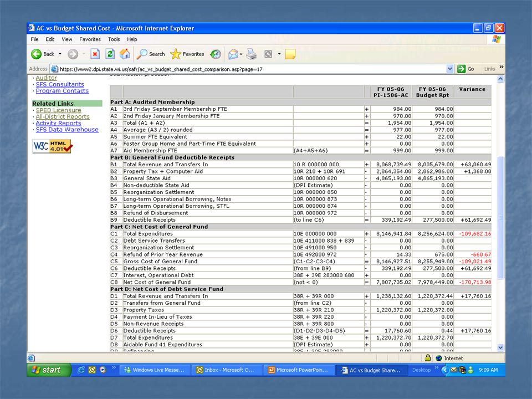Go to All-District Reports link
The width and height of the screenshot is (532, 399).
tap(63, 116)
